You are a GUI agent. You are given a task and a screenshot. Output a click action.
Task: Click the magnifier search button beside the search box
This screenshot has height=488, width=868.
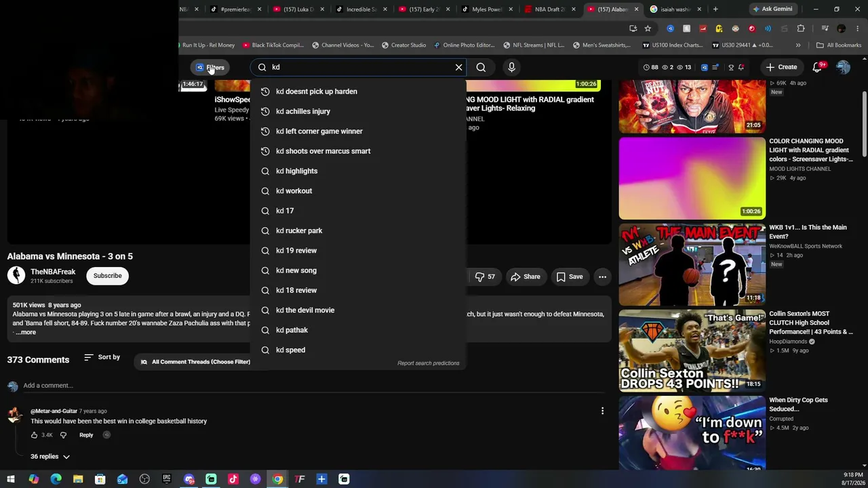coord(481,67)
